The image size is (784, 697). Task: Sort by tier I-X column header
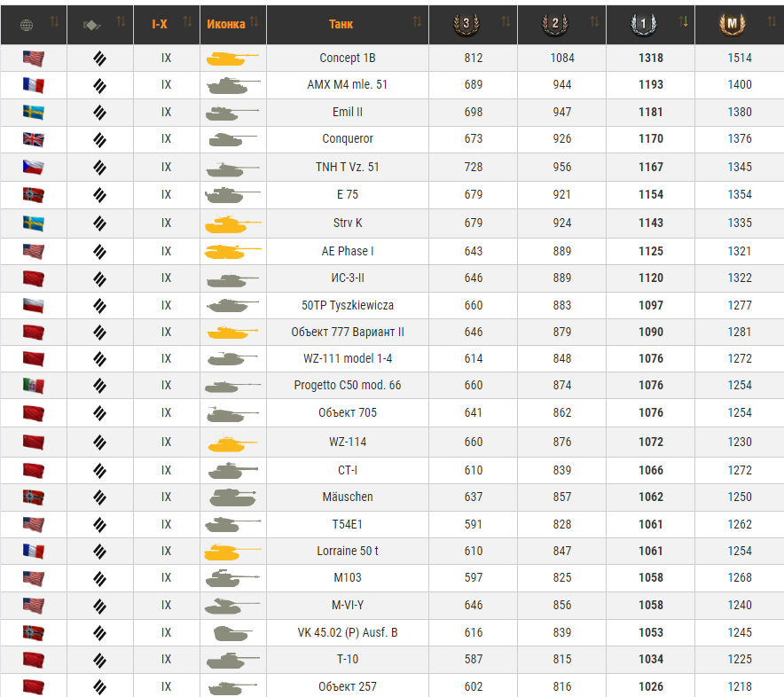click(160, 24)
